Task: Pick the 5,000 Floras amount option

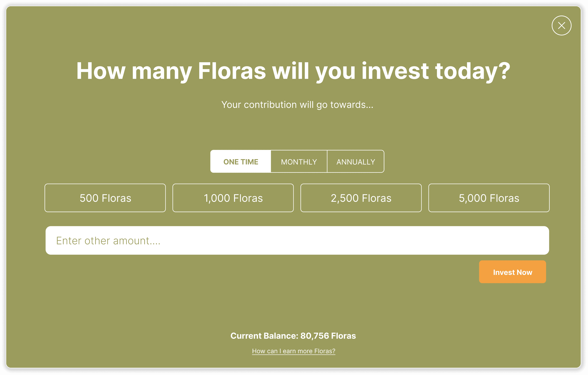Action: 489,198
